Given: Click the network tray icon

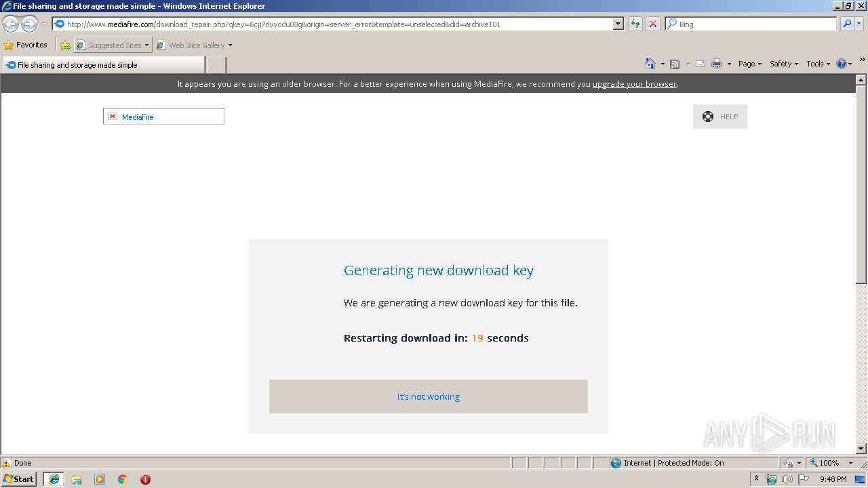Looking at the screenshot, I should (771, 479).
